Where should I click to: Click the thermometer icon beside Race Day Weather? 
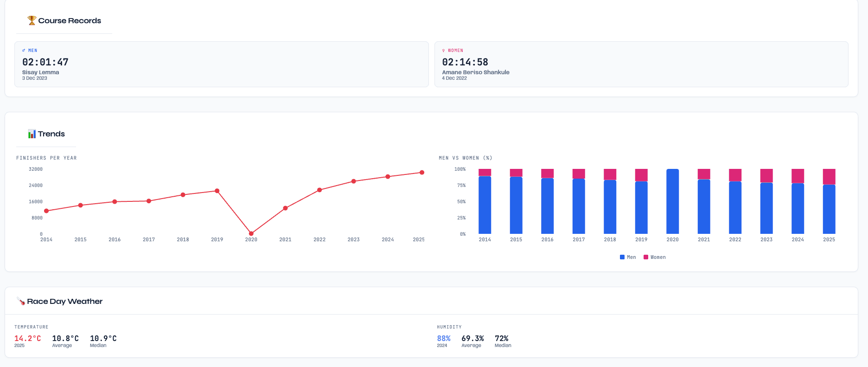point(21,301)
